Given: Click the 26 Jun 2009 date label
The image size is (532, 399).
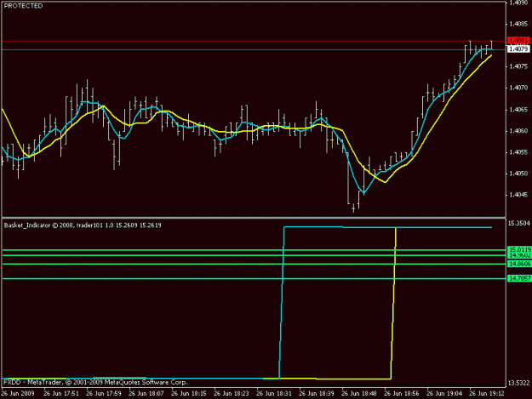Looking at the screenshot, I should coord(18,394).
